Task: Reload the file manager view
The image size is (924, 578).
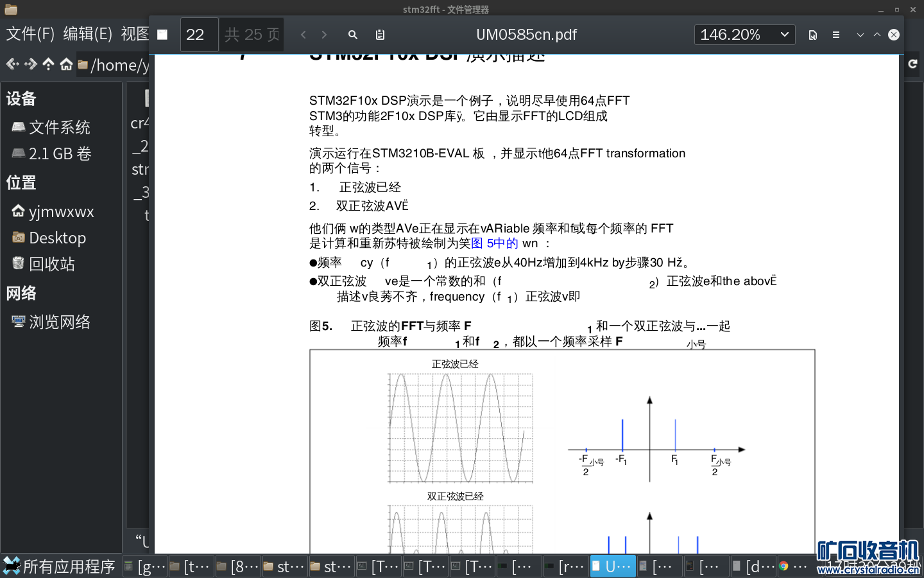Action: 912,64
